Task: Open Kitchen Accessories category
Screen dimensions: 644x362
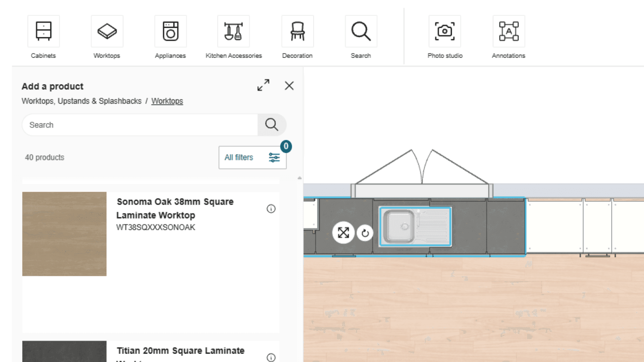Action: click(234, 37)
